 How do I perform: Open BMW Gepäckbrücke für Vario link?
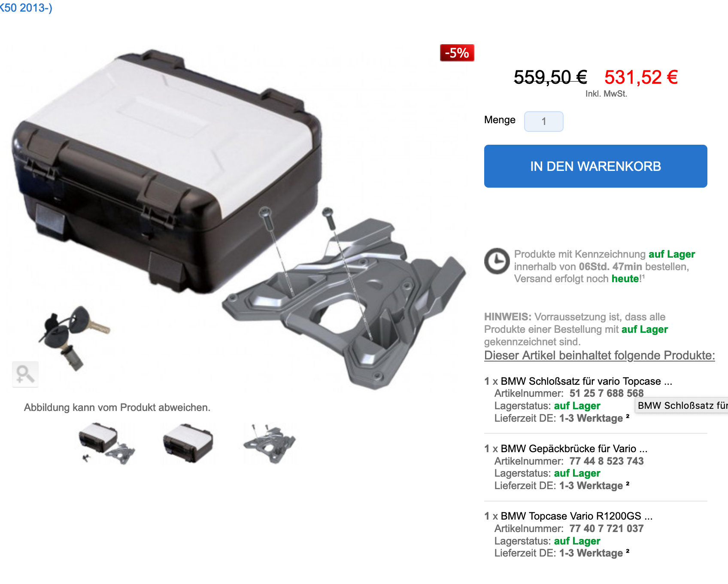574,449
